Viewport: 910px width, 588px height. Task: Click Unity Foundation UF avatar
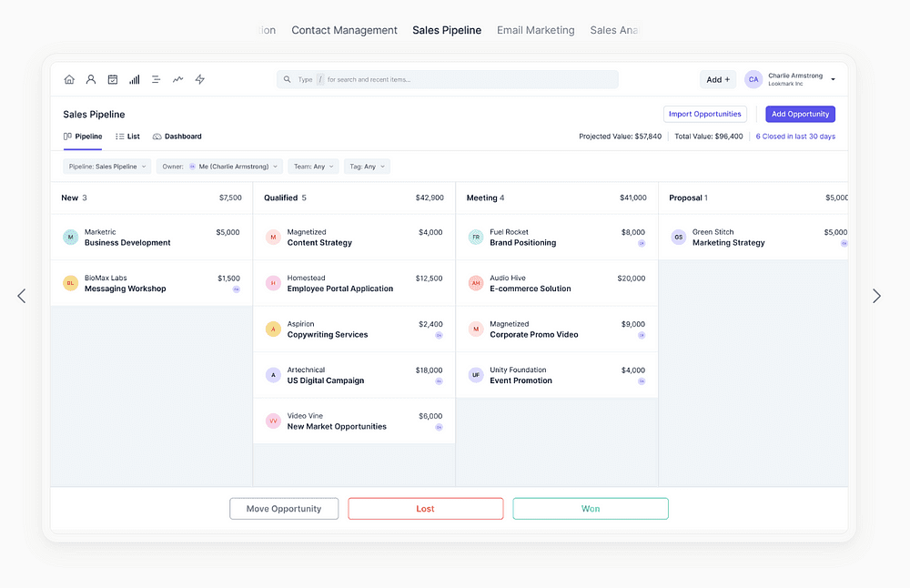[x=475, y=375]
